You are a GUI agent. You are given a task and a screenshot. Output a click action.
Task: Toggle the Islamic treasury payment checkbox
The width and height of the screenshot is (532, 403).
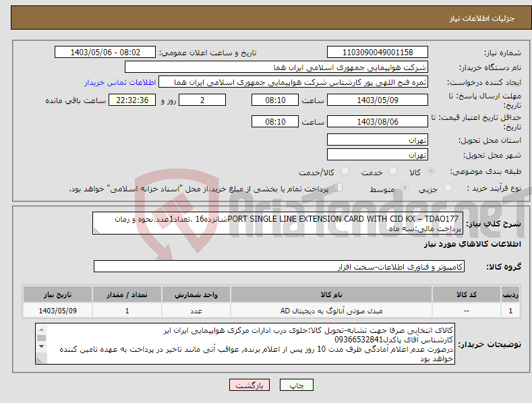(338, 187)
